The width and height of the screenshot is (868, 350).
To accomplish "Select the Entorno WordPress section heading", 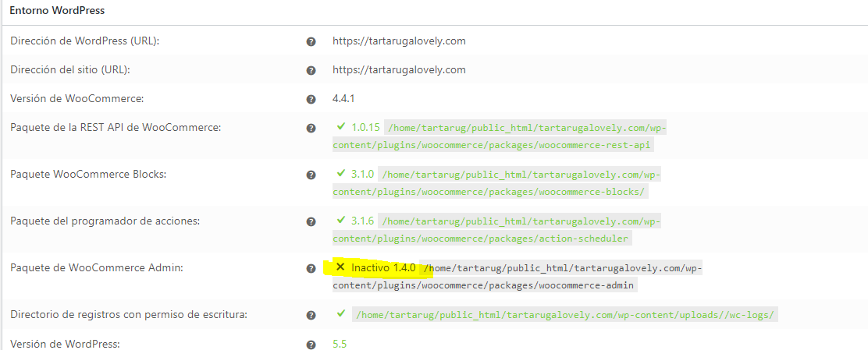I will click(x=57, y=10).
